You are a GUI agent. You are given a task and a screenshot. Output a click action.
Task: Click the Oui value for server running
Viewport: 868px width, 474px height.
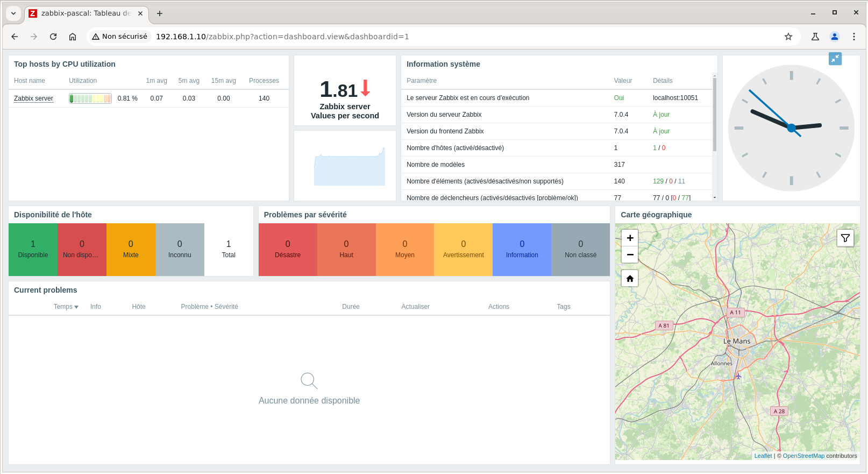[619, 98]
